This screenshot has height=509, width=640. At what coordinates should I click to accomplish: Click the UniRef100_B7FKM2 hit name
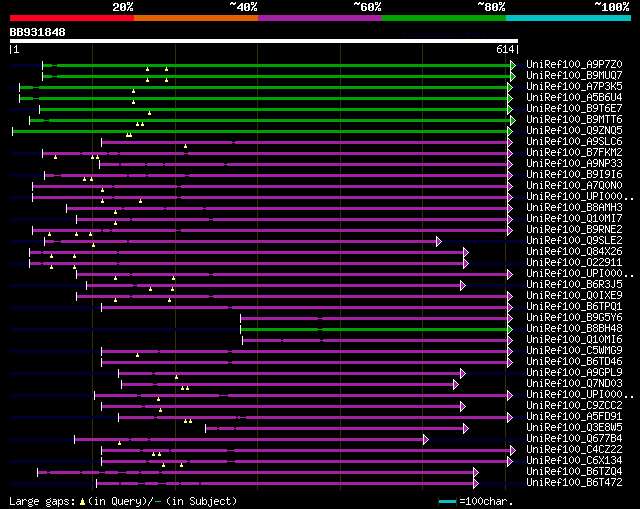(x=574, y=153)
